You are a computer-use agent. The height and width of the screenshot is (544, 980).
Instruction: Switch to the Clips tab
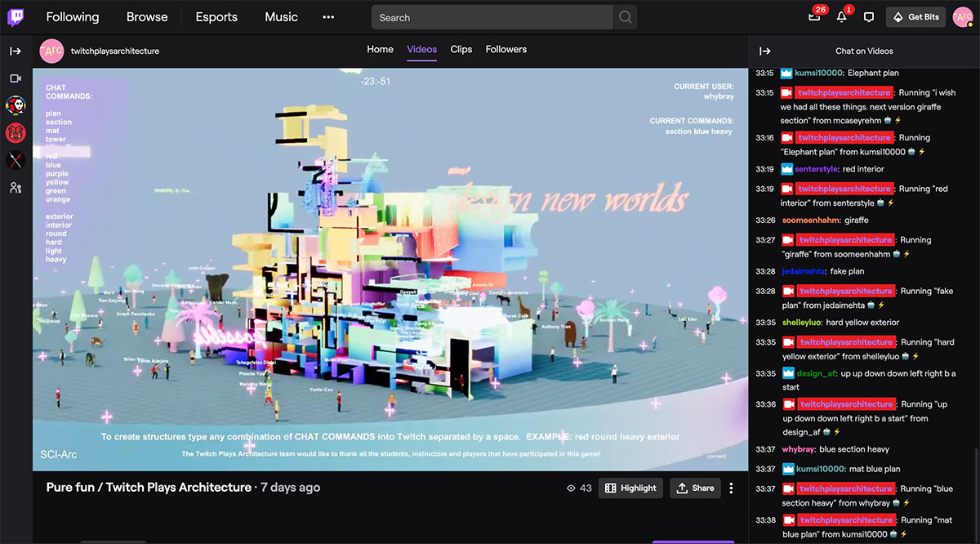[461, 49]
